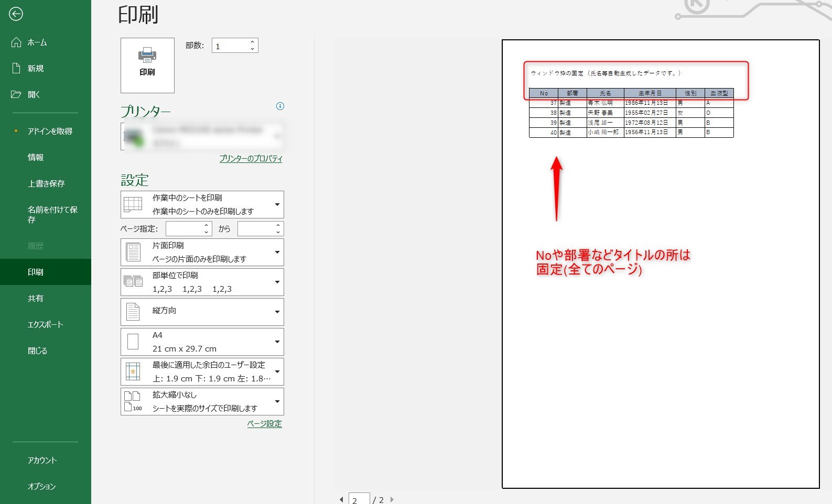Image resolution: width=832 pixels, height=504 pixels.
Task: Open the 片面印刷 dropdown
Action: tap(202, 252)
